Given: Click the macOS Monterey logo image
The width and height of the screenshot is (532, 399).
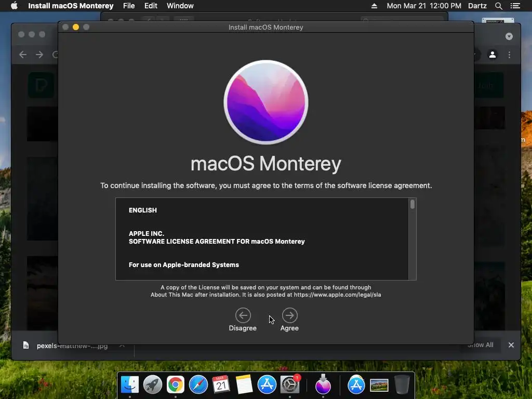Looking at the screenshot, I should pos(266,102).
